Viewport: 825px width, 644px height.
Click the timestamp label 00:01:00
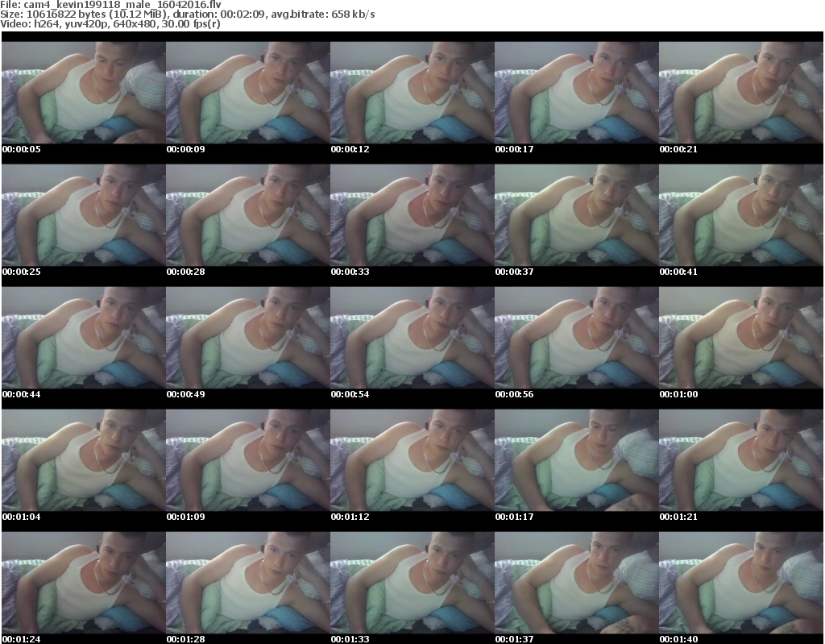[678, 394]
